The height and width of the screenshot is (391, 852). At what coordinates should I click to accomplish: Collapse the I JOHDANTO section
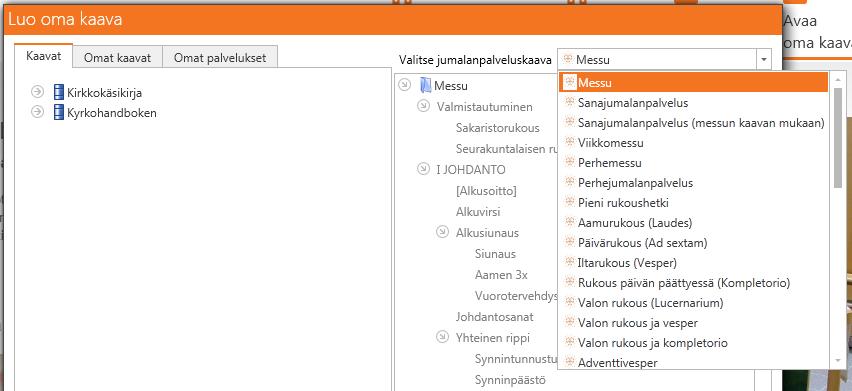pyautogui.click(x=423, y=169)
